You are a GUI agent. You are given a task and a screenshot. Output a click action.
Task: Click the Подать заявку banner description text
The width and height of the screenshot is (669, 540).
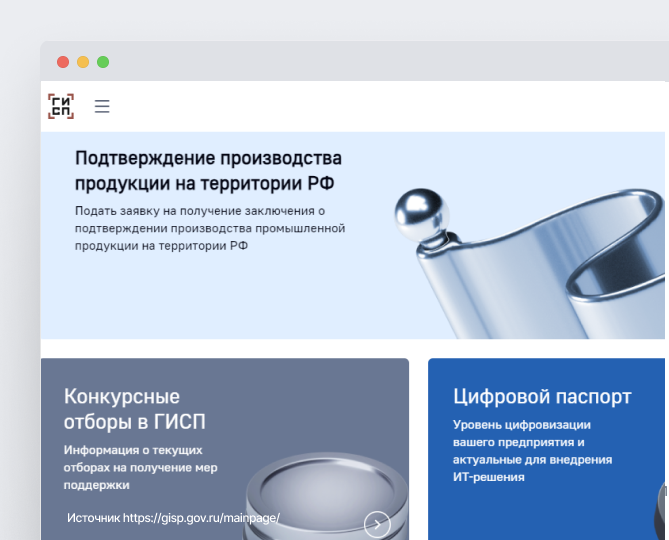tap(209, 228)
